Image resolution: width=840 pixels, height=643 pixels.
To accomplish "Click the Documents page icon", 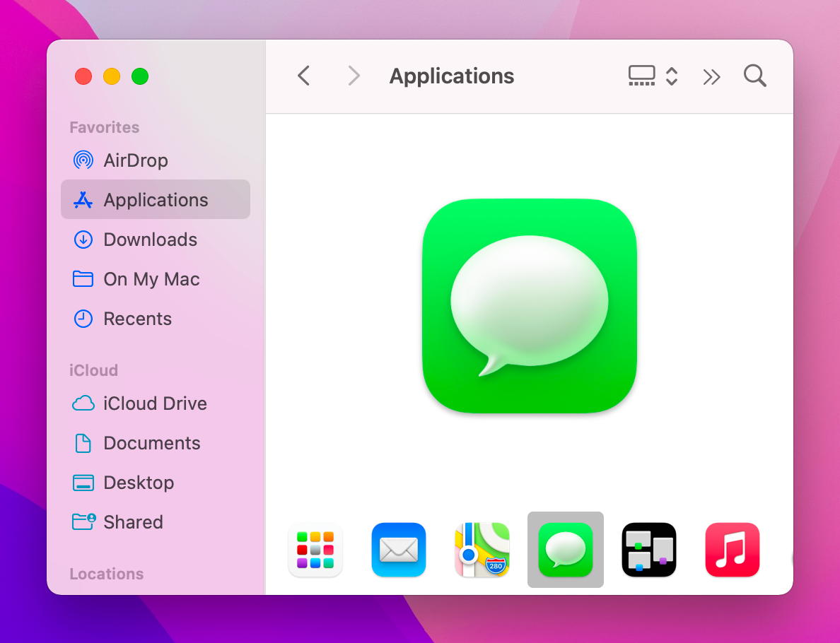I will (83, 443).
